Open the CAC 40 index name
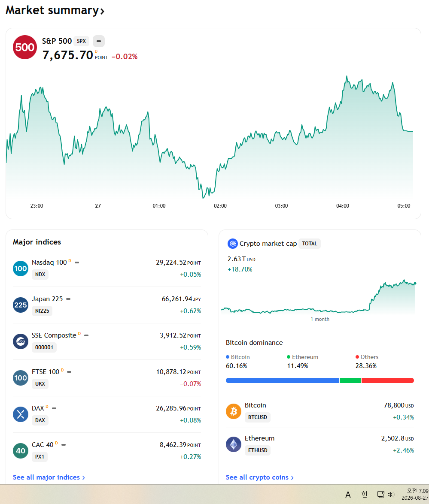Viewport: 429px width, 504px height. click(43, 445)
